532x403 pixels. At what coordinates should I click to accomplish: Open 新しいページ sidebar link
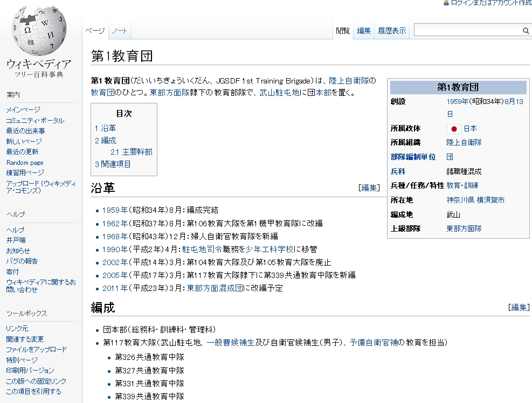click(x=24, y=142)
